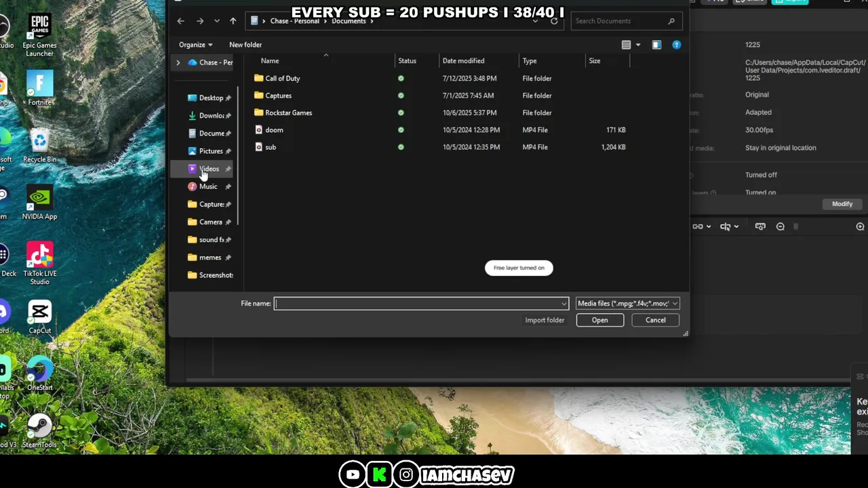Screen dimensions: 868x488
Task: Open the Media files type filter
Action: pyautogui.click(x=627, y=304)
